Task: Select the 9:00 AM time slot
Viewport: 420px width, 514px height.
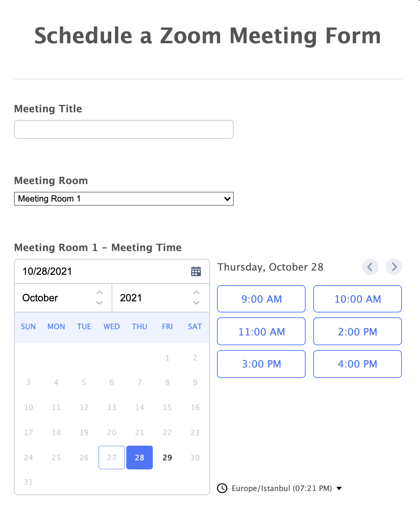Action: coord(261,299)
